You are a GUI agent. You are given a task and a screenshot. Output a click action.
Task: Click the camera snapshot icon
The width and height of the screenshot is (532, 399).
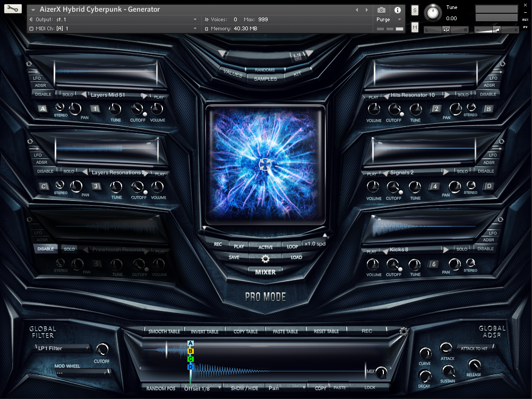(381, 10)
